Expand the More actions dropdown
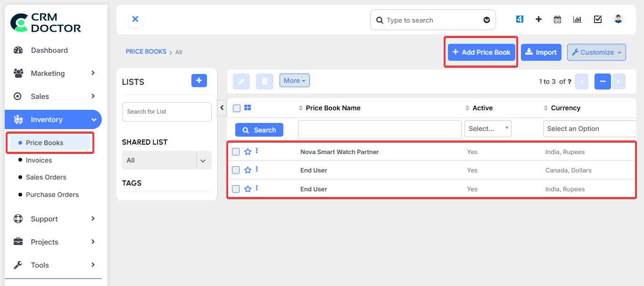 294,81
